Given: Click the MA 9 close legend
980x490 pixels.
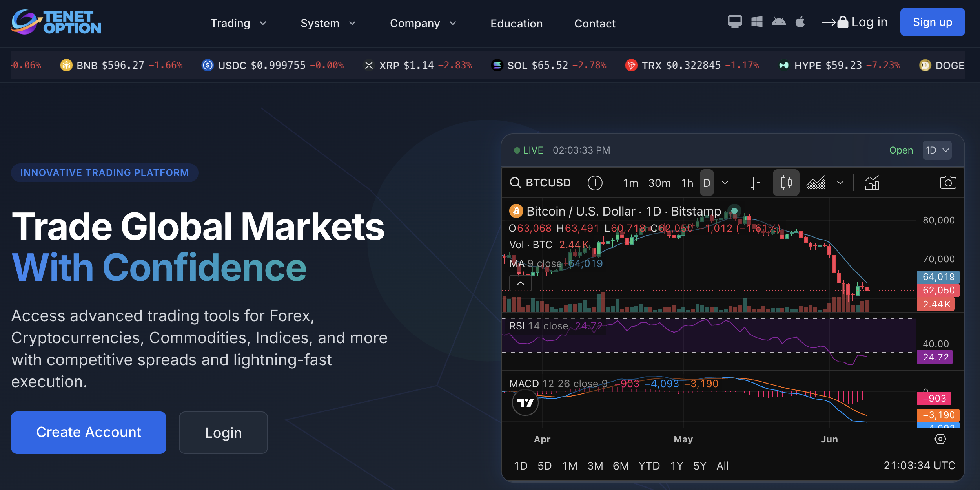Looking at the screenshot, I should [536, 263].
